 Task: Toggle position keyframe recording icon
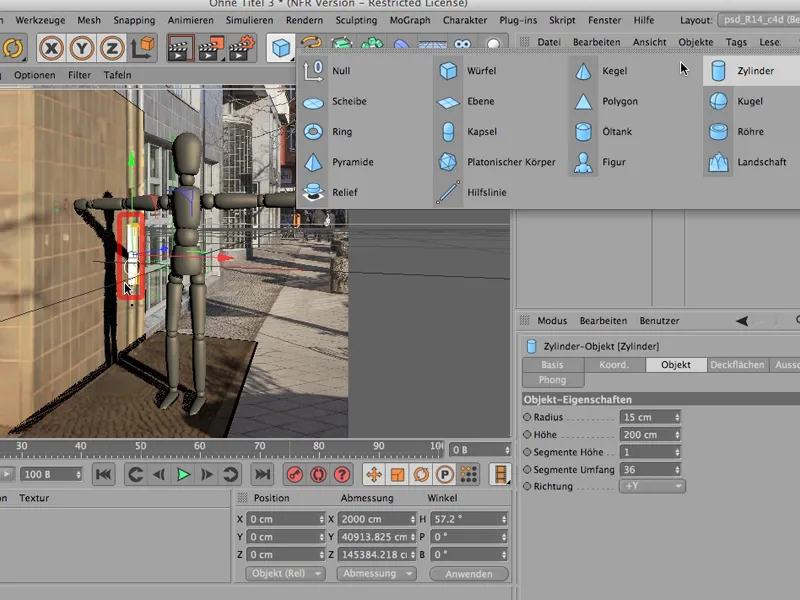pyautogui.click(x=373, y=474)
